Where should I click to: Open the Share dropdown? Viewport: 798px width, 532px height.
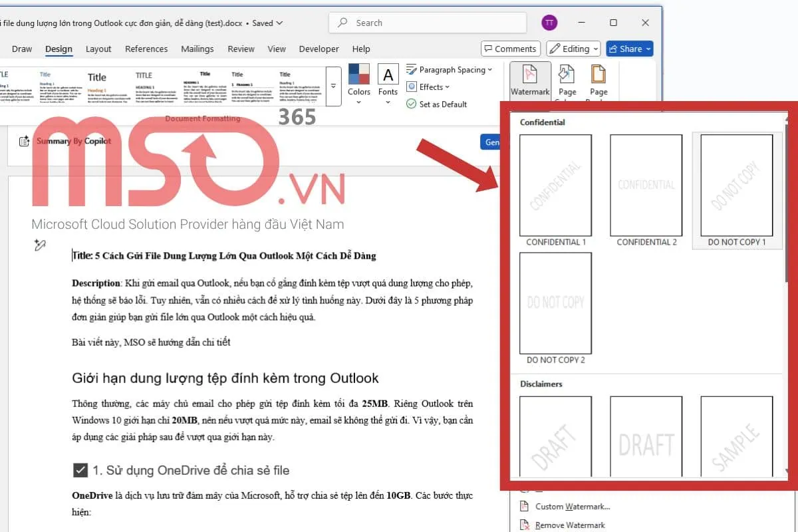click(x=630, y=49)
